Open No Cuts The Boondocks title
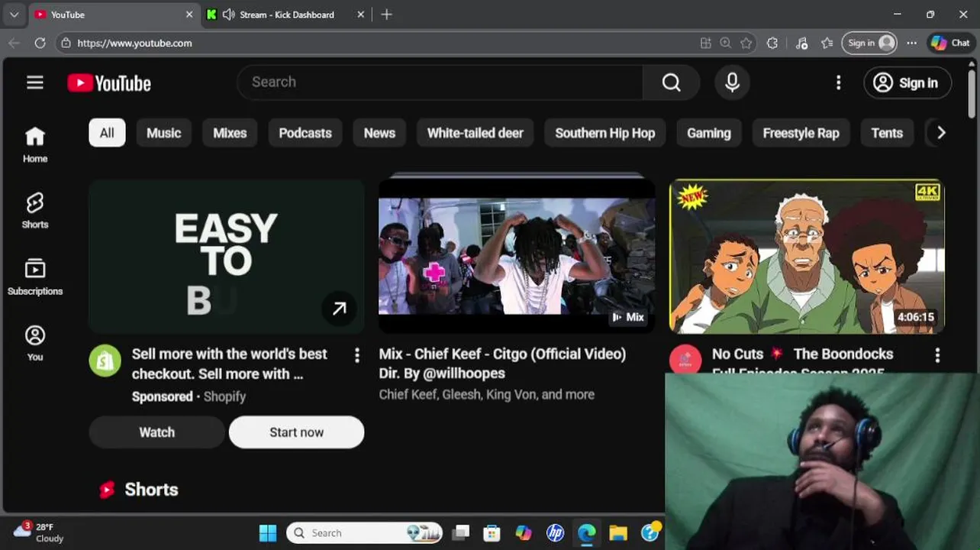 point(802,359)
